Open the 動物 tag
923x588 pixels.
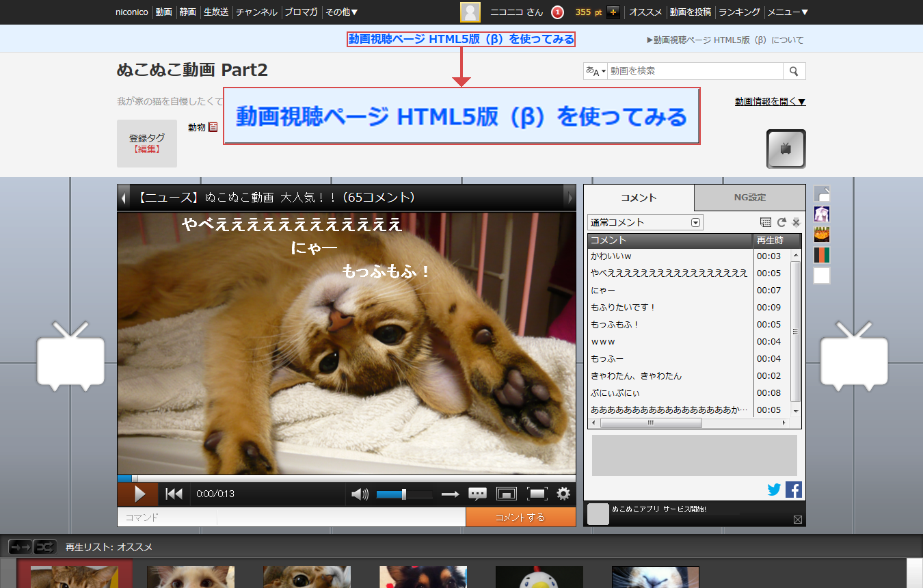197,127
